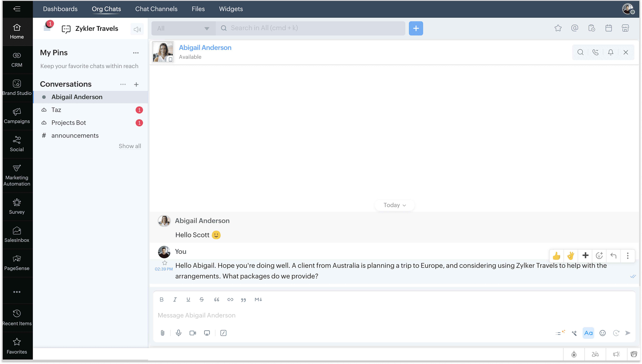Click the attach file paperclip icon
Viewport: 642px width, 364px height.
(162, 333)
